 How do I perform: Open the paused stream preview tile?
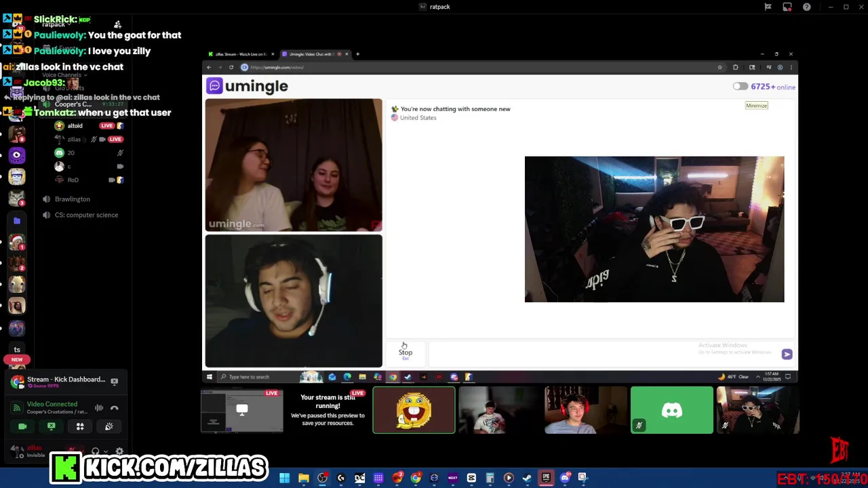328,410
